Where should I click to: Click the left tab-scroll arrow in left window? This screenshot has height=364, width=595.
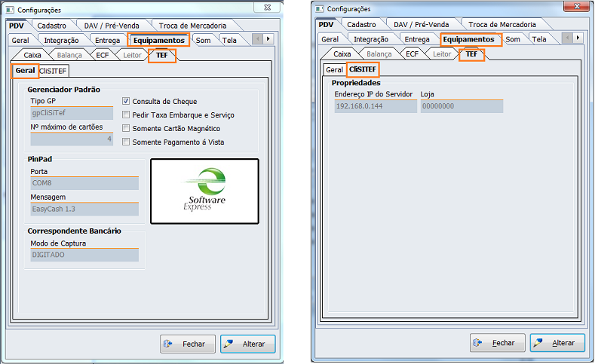point(257,38)
